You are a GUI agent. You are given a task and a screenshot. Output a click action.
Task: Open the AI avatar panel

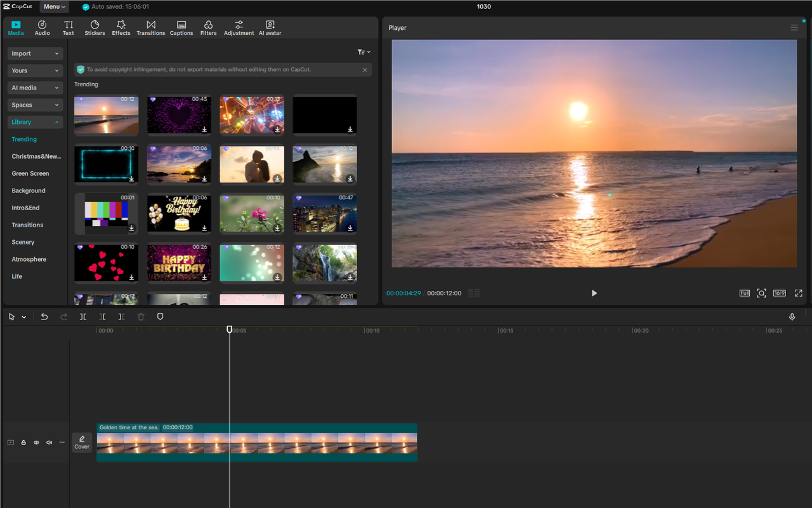tap(270, 27)
